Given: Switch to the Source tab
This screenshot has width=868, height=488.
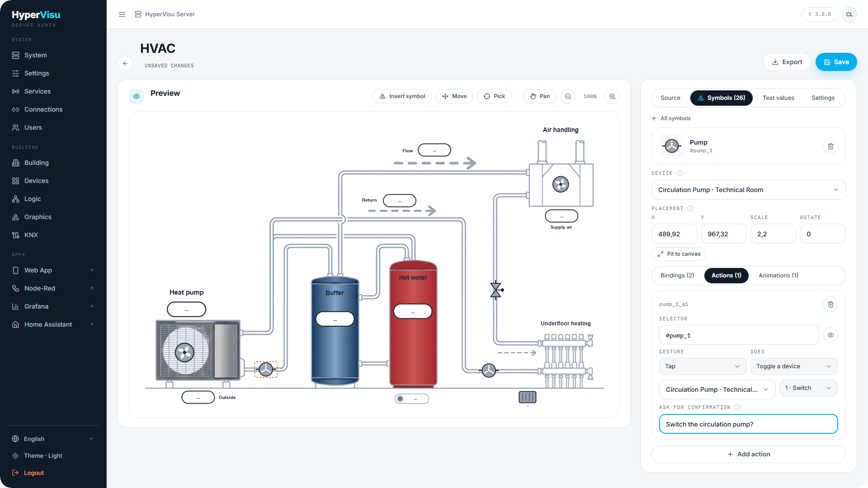Looking at the screenshot, I should tap(670, 98).
